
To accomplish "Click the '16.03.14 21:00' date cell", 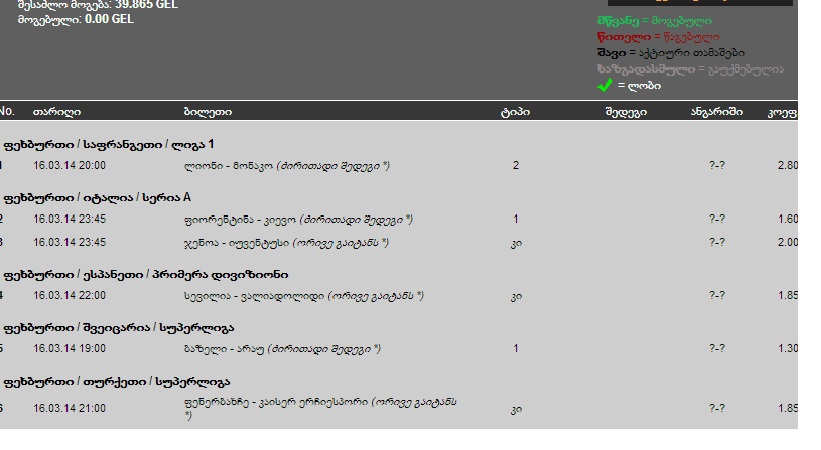I will pyautogui.click(x=70, y=408).
